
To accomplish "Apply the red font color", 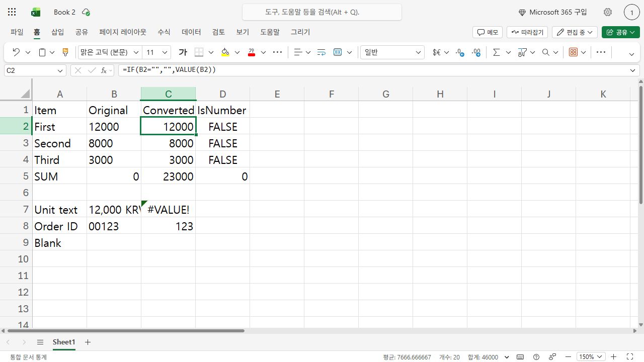I will click(x=252, y=52).
